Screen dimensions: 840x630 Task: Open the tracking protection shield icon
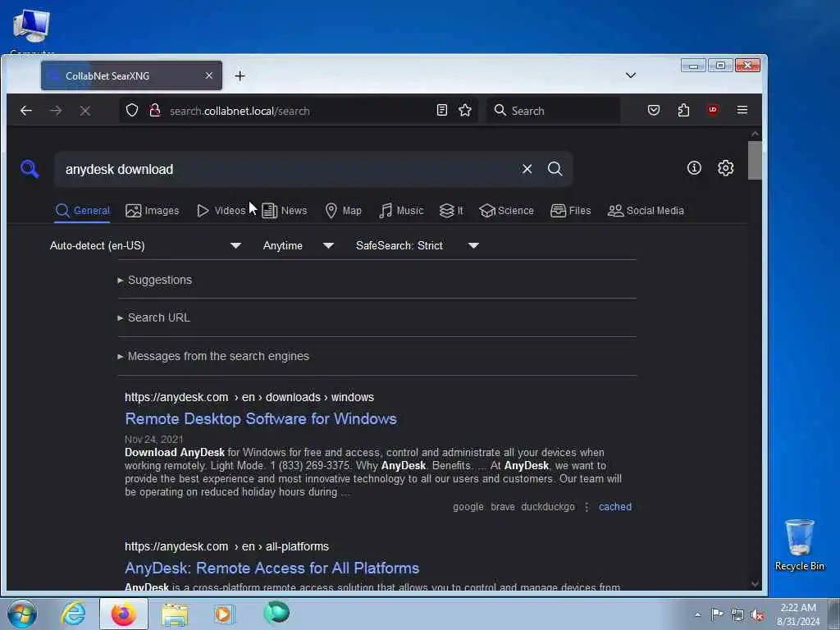(132, 111)
